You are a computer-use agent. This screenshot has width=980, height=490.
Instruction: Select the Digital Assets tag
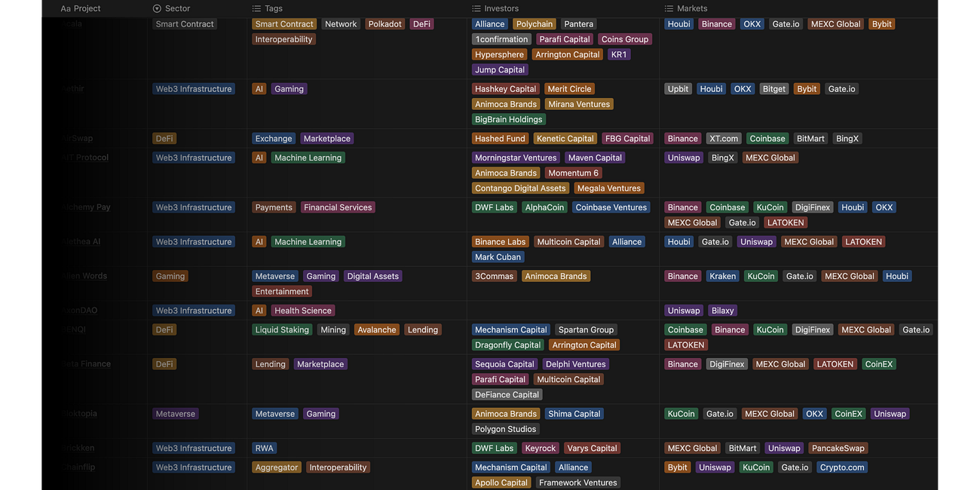[373, 277]
